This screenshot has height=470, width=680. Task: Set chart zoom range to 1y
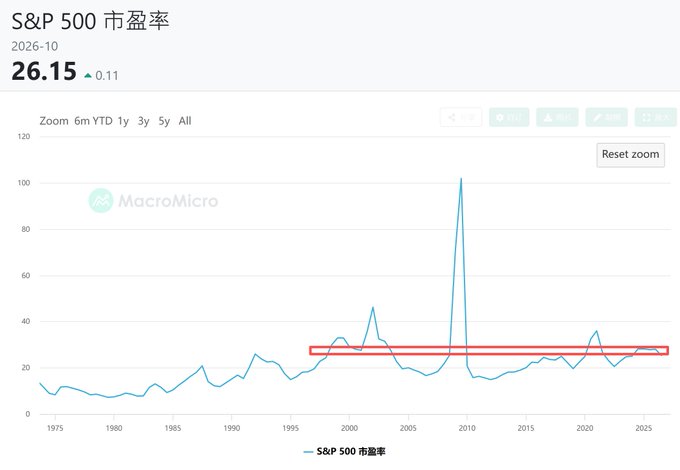[x=123, y=121]
